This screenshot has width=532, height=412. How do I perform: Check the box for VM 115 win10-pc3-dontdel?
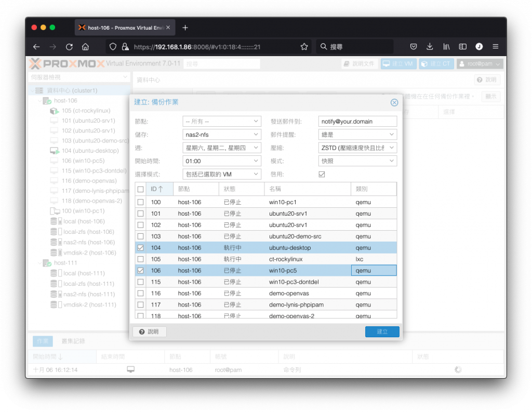tap(140, 282)
